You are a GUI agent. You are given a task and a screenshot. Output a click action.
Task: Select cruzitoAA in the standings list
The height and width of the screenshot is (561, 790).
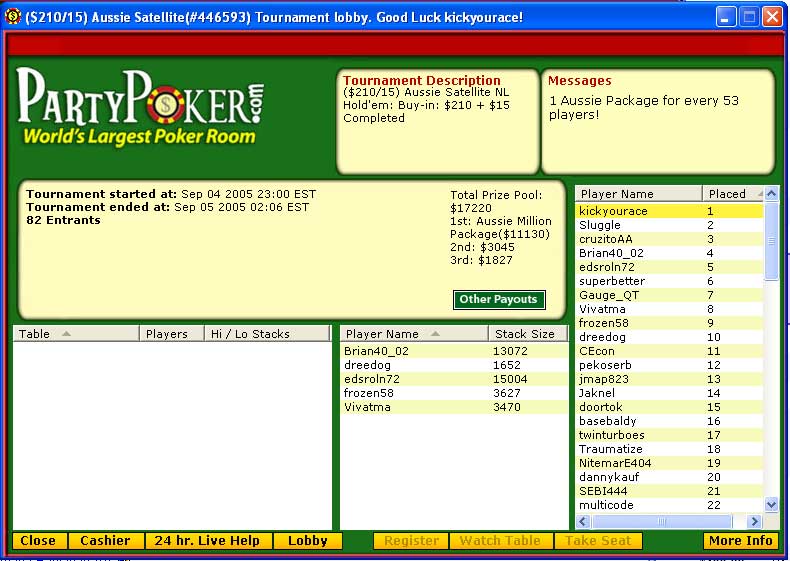pyautogui.click(x=669, y=239)
